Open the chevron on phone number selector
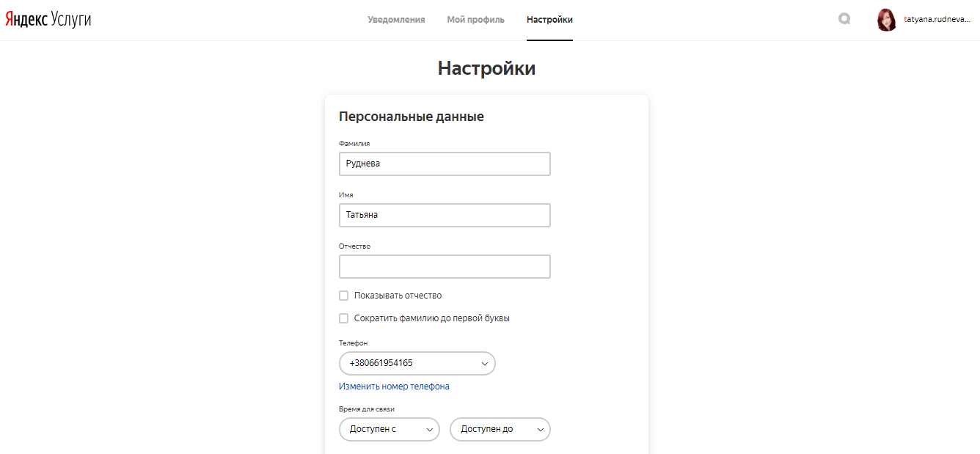The image size is (980, 454). 484,363
